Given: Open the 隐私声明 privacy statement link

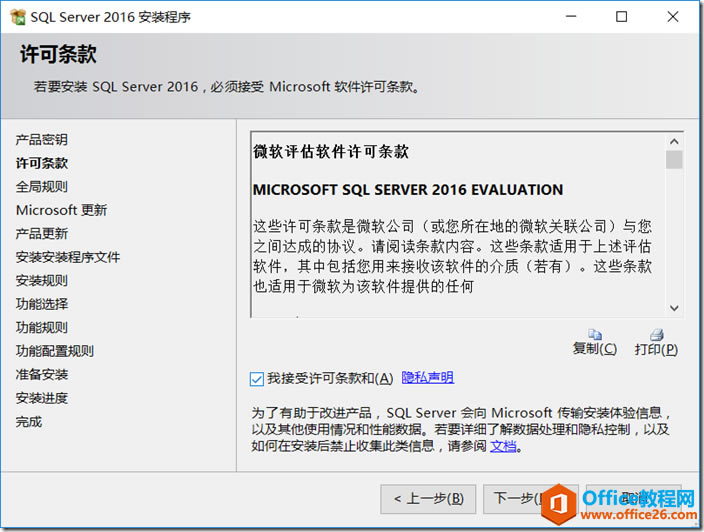Looking at the screenshot, I should [427, 378].
